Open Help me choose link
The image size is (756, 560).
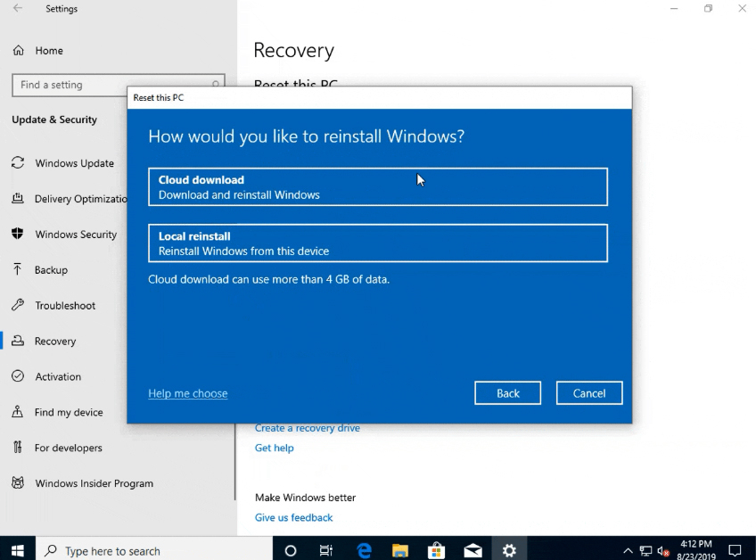(x=187, y=393)
